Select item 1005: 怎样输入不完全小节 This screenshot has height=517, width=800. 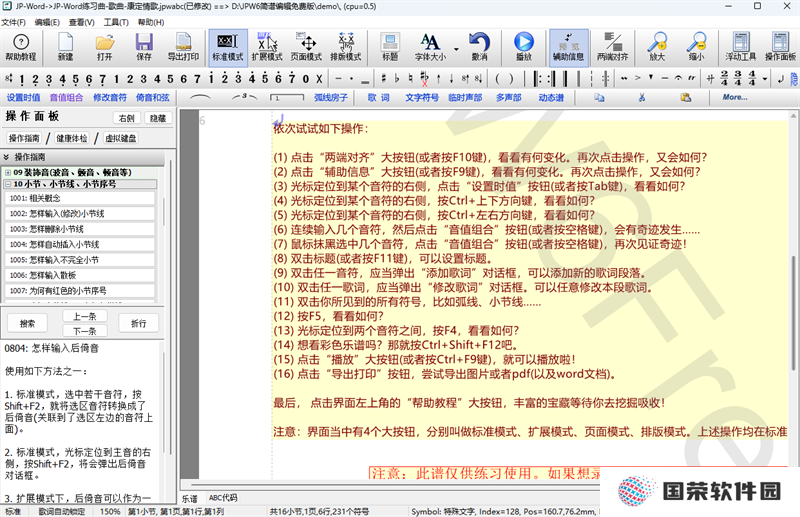[x=80, y=260]
